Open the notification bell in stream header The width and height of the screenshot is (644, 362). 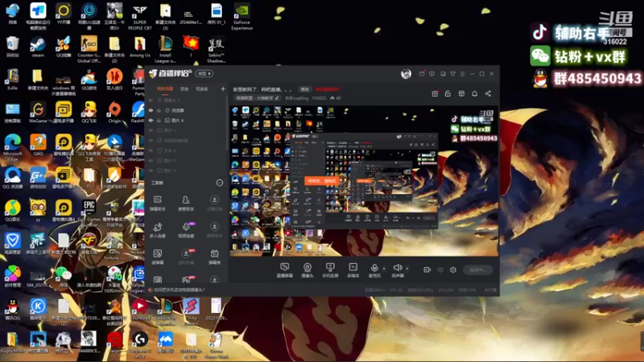pos(474,93)
